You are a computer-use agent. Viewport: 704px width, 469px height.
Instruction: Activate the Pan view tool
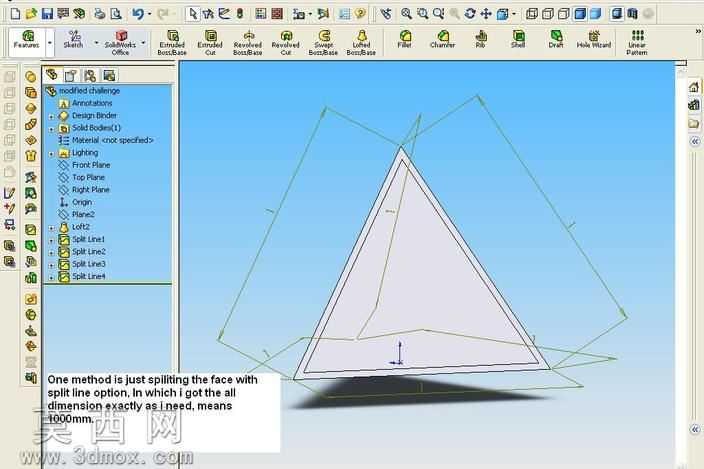click(x=486, y=14)
